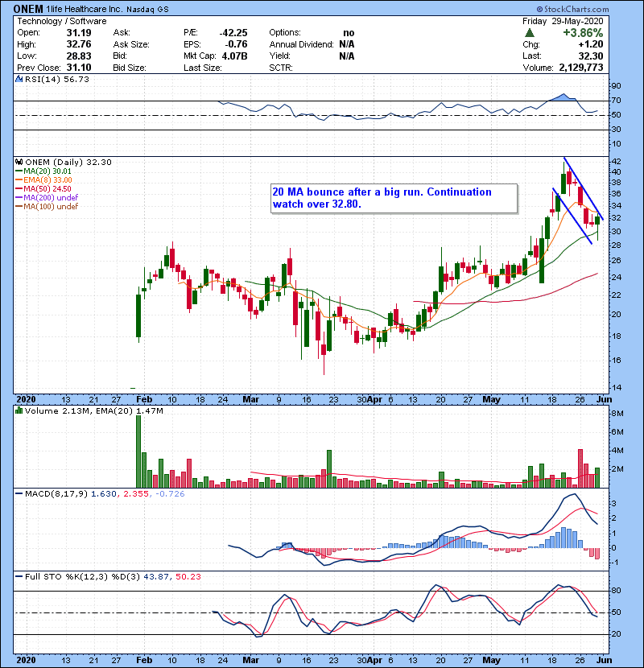Click the 8M volume axis label

pos(617,414)
